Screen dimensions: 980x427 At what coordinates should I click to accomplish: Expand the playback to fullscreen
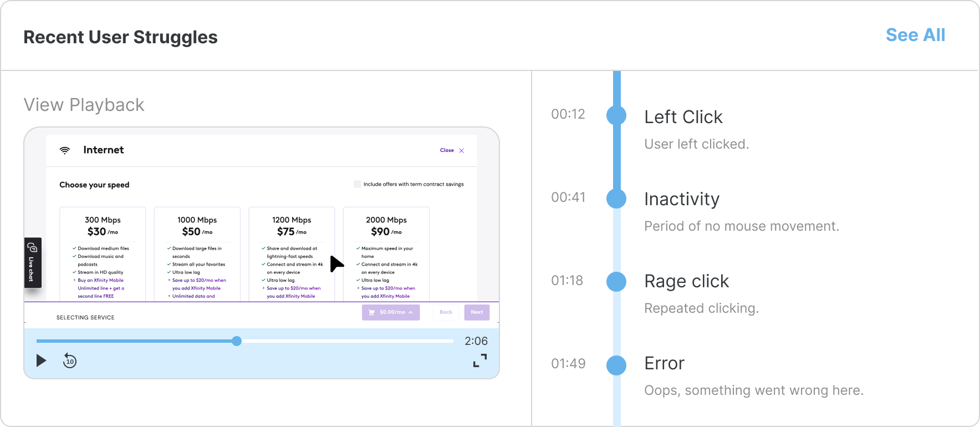(x=480, y=360)
